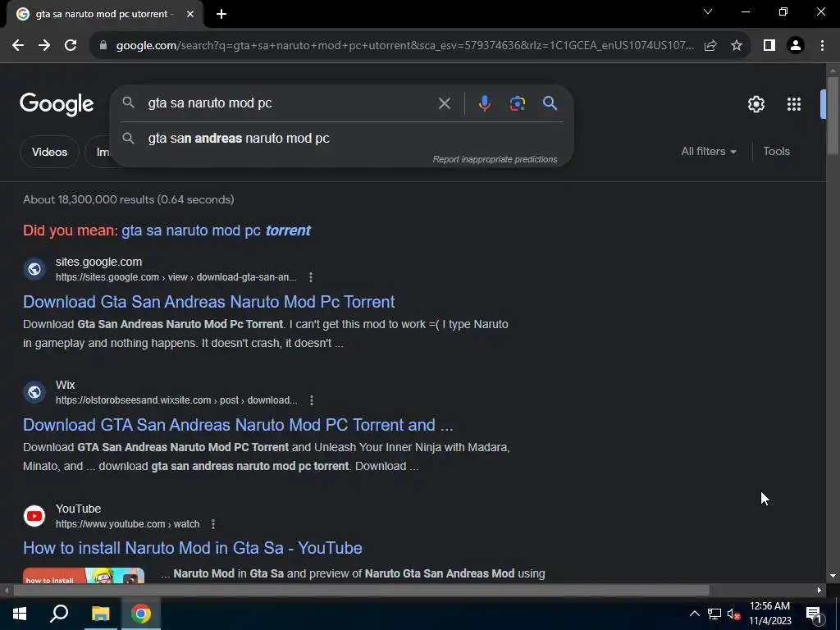The width and height of the screenshot is (840, 630).
Task: Expand the All filters dropdown
Action: (x=708, y=152)
